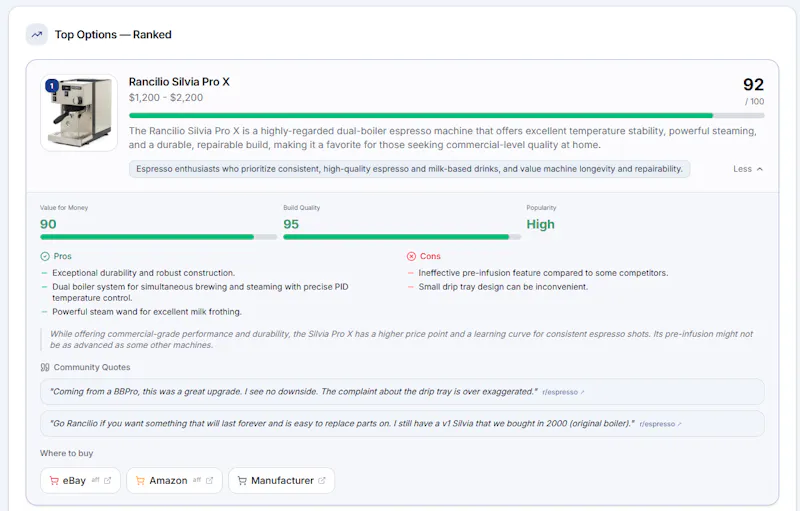Collapse details with the Less chevron
This screenshot has height=511, width=800.
pos(748,169)
